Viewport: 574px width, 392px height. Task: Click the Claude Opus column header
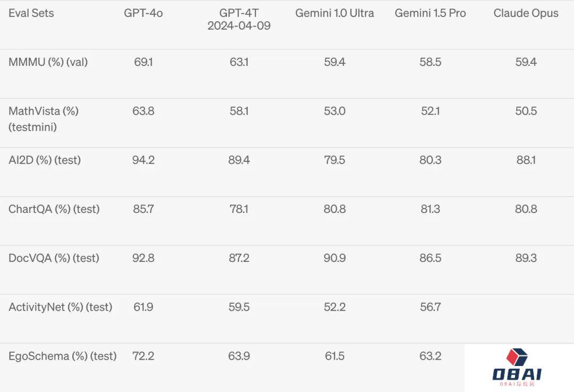pyautogui.click(x=526, y=13)
